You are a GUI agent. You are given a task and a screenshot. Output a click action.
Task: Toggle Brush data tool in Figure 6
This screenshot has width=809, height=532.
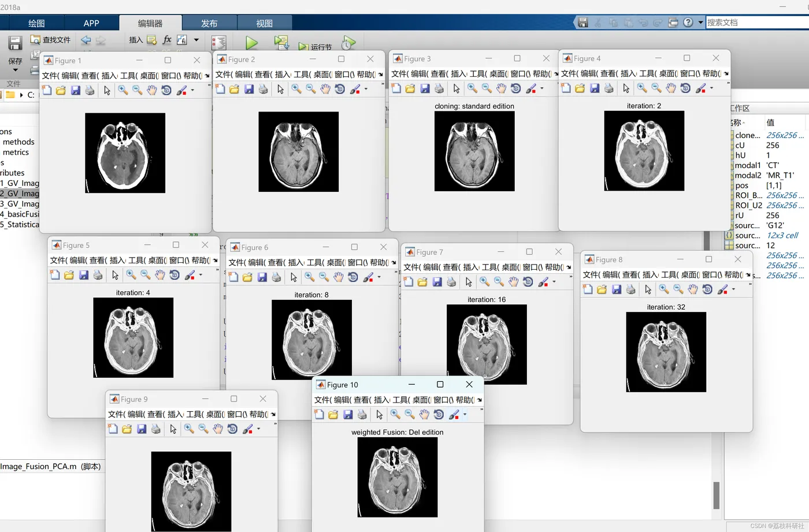click(368, 277)
